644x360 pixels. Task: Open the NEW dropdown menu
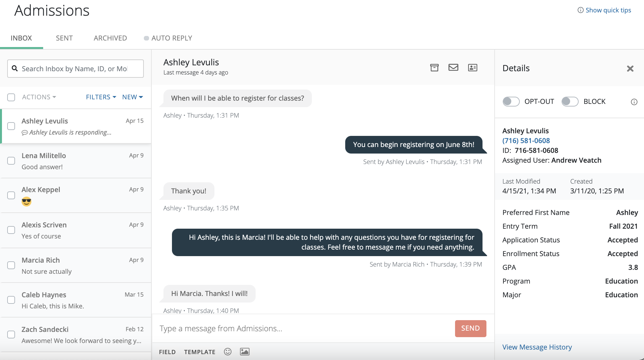click(132, 97)
